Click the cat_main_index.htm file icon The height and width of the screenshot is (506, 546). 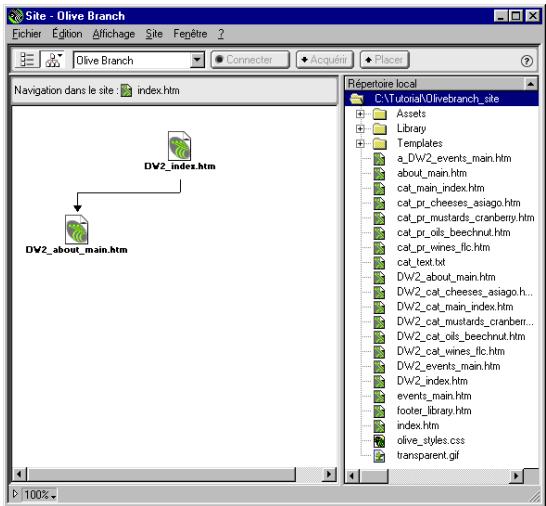[x=379, y=188]
